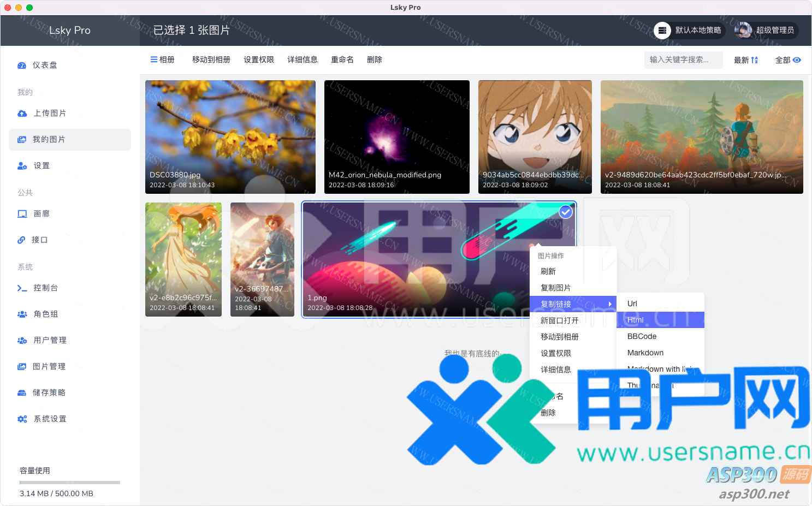
Task: Open the 角色组 group icon
Action: pyautogui.click(x=22, y=314)
